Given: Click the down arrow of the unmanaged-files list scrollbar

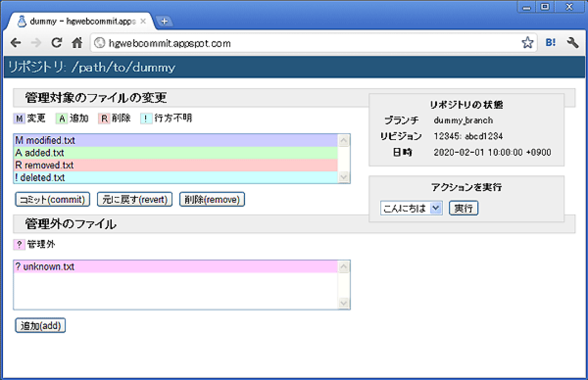Looking at the screenshot, I should (x=344, y=303).
